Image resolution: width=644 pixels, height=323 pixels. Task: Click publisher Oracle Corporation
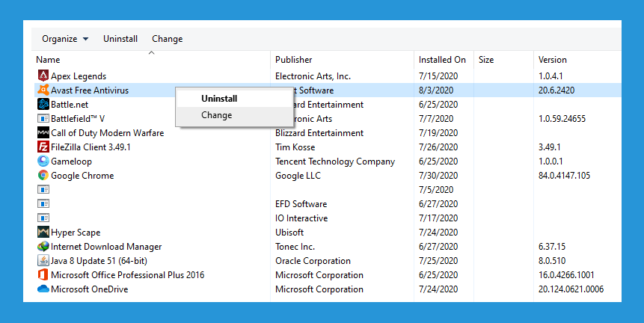click(313, 261)
